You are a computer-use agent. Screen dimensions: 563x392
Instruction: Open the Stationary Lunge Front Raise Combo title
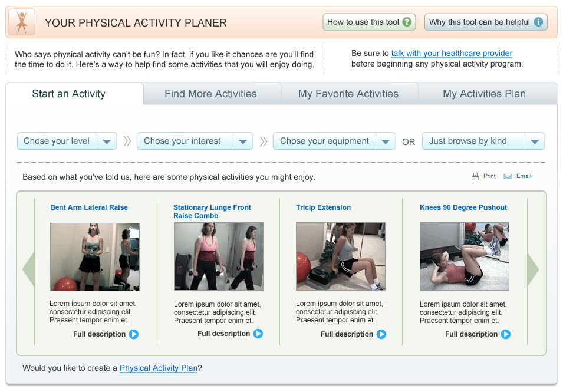coord(212,211)
